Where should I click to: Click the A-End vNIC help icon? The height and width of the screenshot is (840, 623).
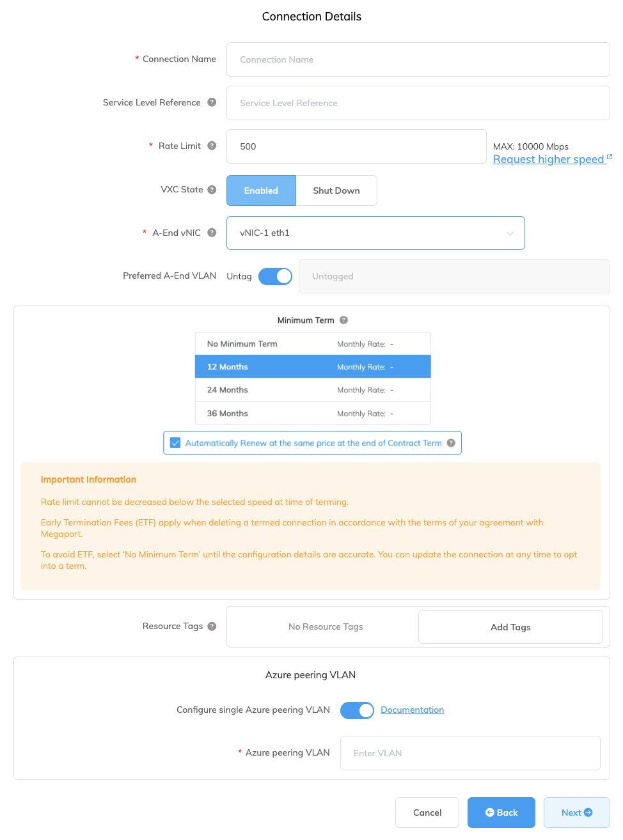[x=211, y=233]
